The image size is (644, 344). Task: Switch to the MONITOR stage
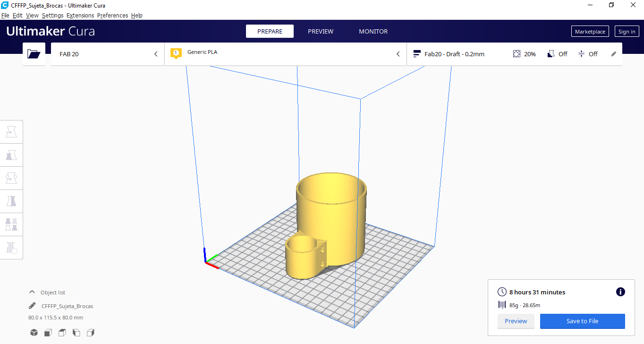tap(373, 31)
